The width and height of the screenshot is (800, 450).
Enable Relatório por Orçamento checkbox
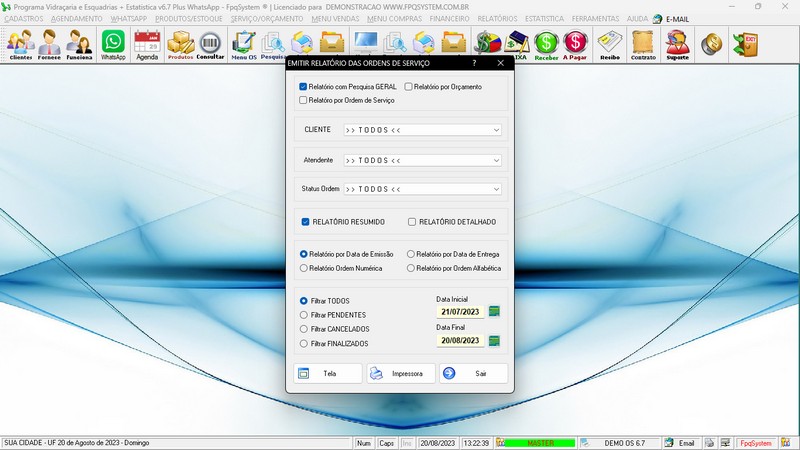click(409, 87)
